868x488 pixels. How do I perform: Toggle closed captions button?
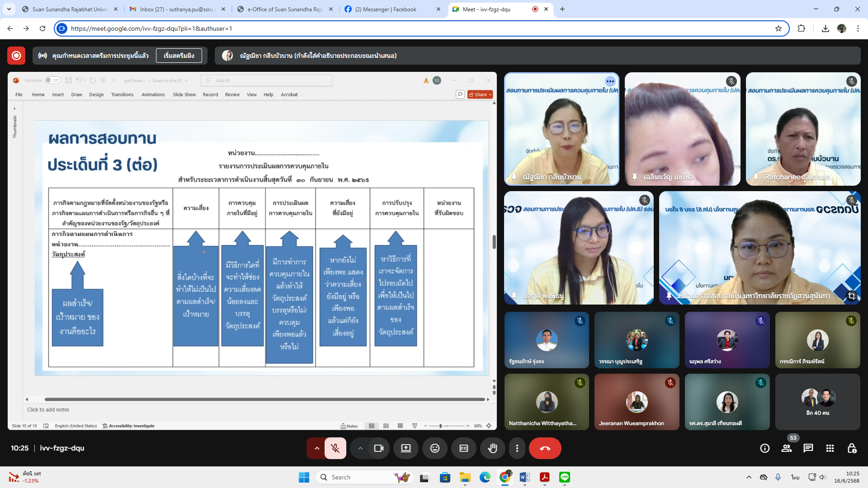pos(463,448)
